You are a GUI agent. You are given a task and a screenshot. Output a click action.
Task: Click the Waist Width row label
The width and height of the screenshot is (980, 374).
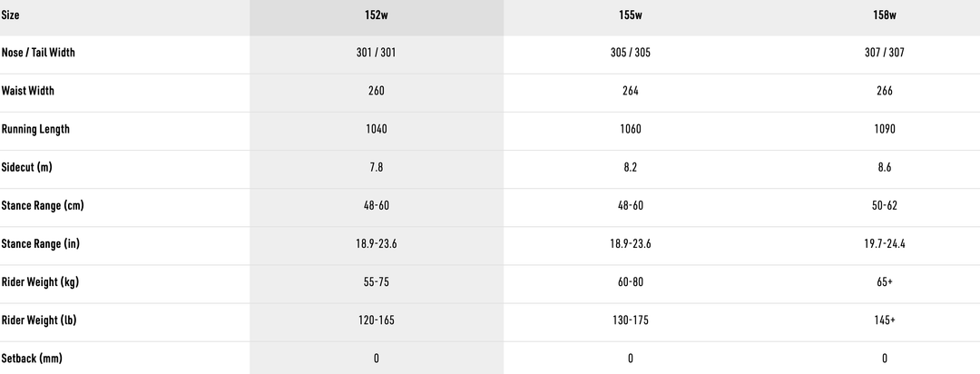coord(28,91)
